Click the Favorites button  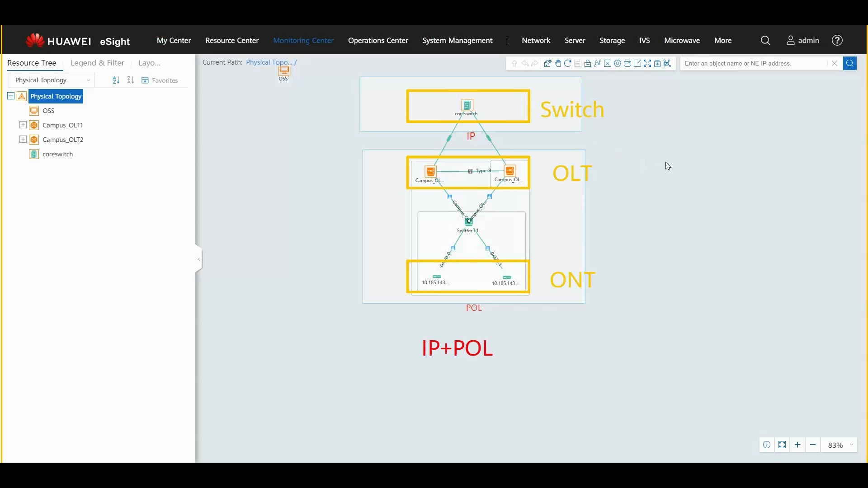[x=160, y=80]
